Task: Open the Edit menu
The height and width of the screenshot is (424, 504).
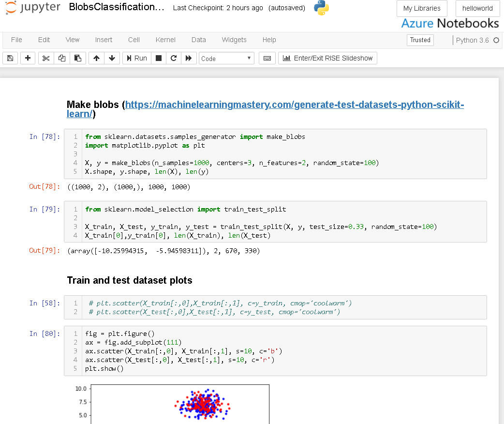Action: pos(44,40)
